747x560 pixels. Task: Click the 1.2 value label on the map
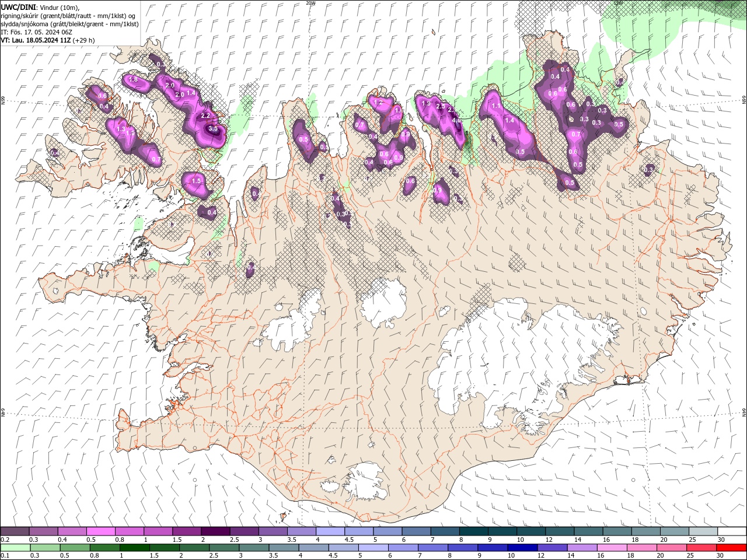378,103
